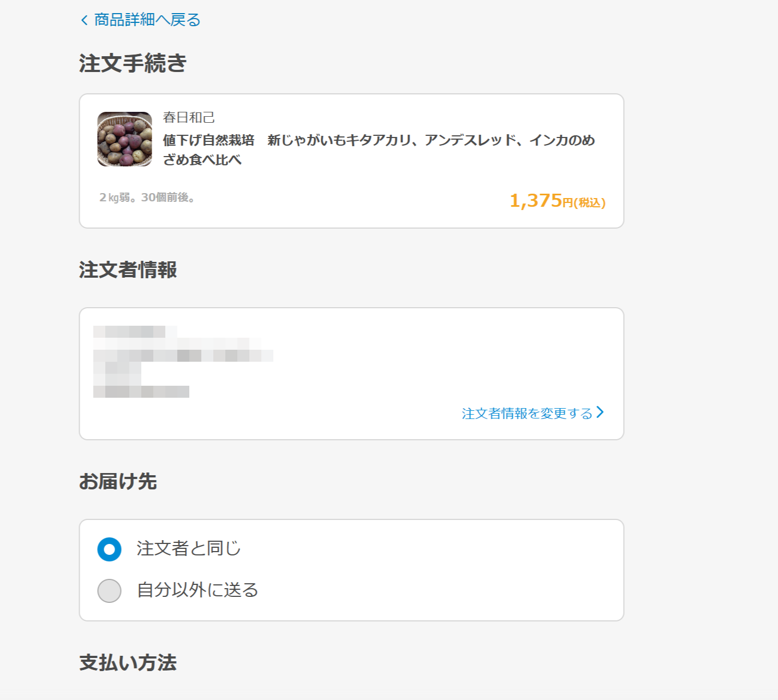Click the 支払い方法 section heading
The width and height of the screenshot is (778, 700).
pos(128,662)
